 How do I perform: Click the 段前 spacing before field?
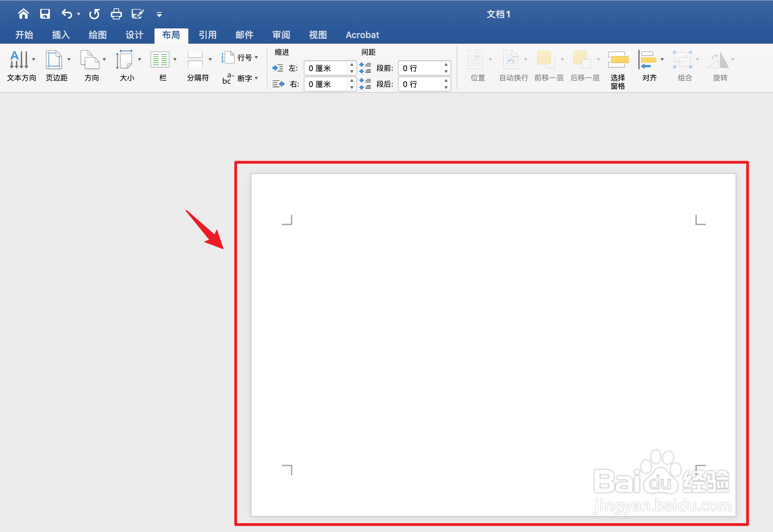tap(420, 68)
